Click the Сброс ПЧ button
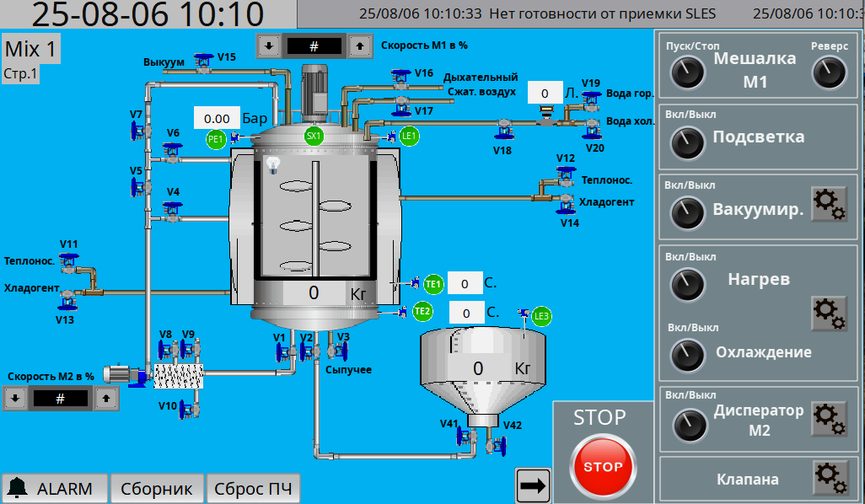The image size is (865, 504). point(253,488)
